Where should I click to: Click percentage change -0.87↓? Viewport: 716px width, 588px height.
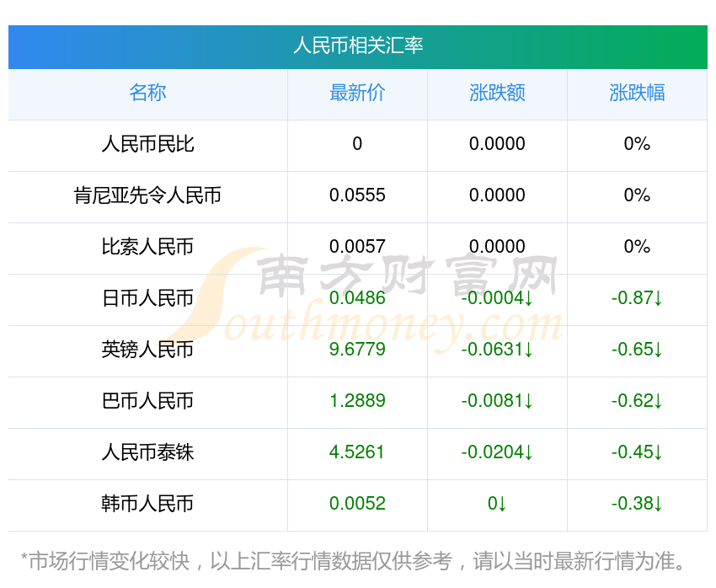(637, 298)
